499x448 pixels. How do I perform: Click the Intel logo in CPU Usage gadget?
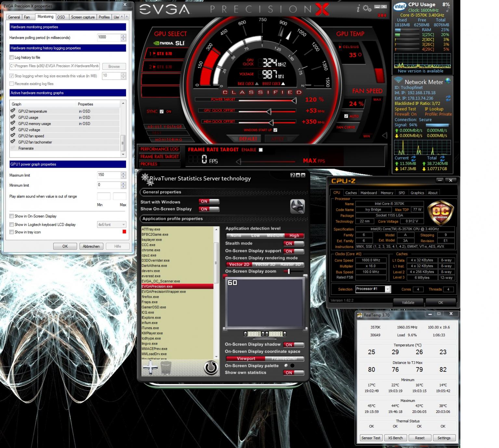click(400, 6)
